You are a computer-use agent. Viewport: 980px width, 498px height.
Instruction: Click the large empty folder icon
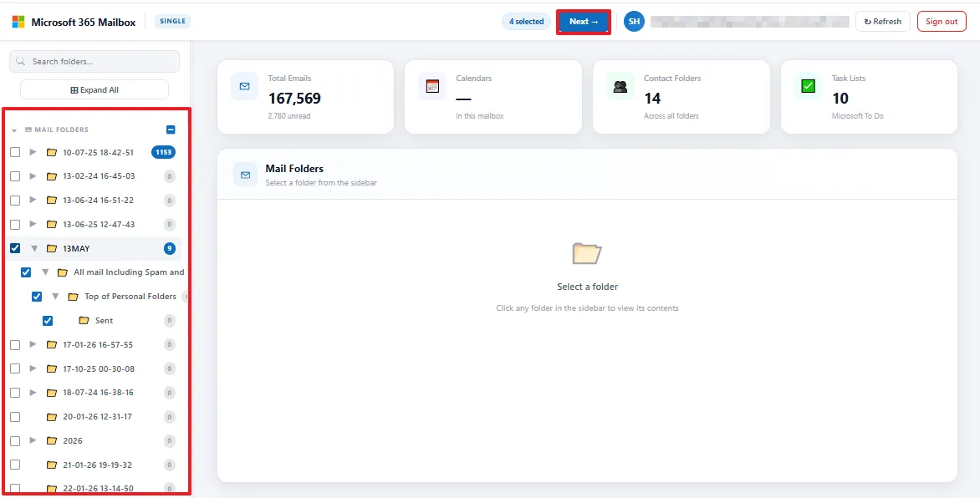587,253
